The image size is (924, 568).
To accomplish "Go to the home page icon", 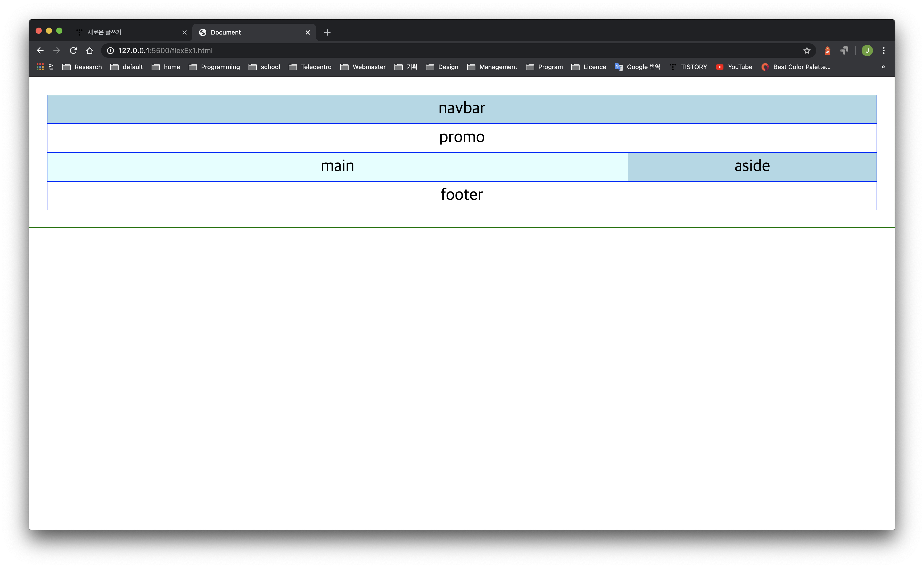I will (89, 50).
